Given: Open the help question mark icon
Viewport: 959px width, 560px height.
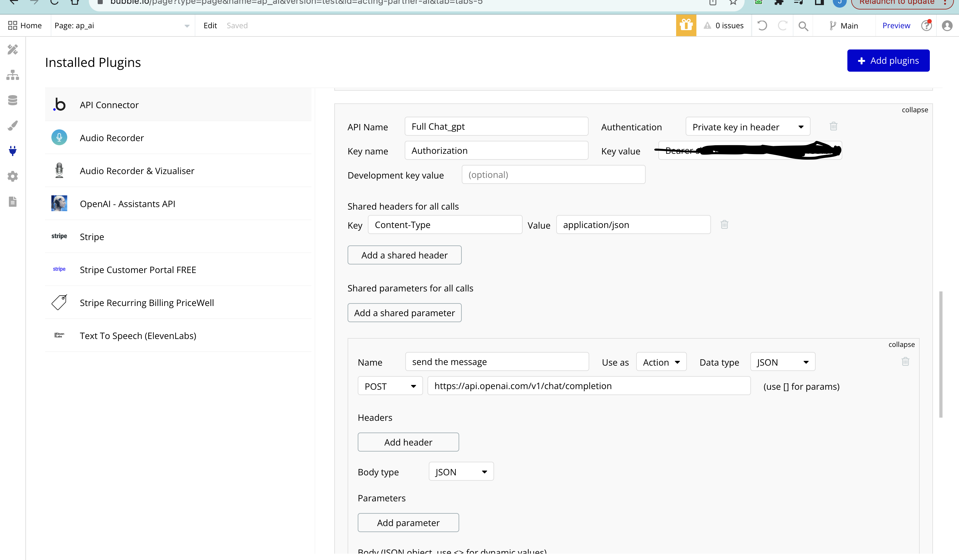Looking at the screenshot, I should pyautogui.click(x=926, y=25).
